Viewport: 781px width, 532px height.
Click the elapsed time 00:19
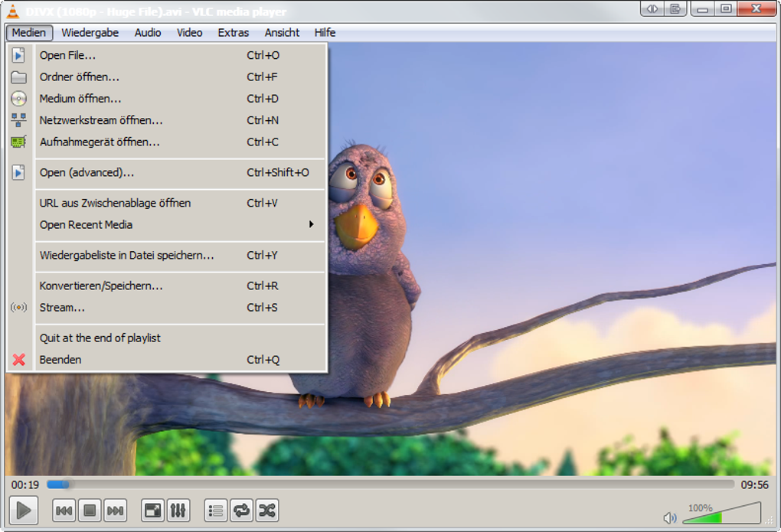click(25, 485)
